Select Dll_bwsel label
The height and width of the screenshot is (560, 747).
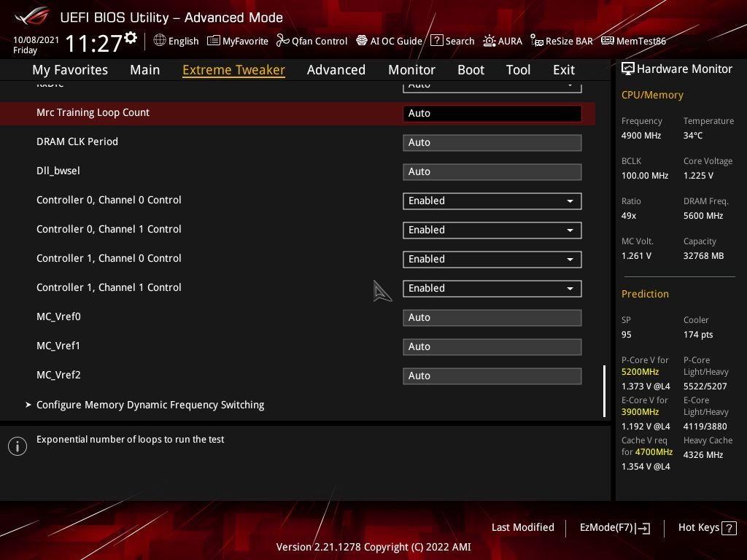click(58, 171)
